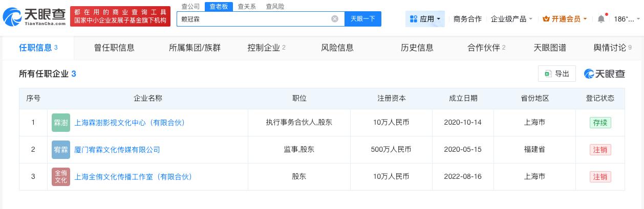Click the 省份地区 column header

[534, 98]
